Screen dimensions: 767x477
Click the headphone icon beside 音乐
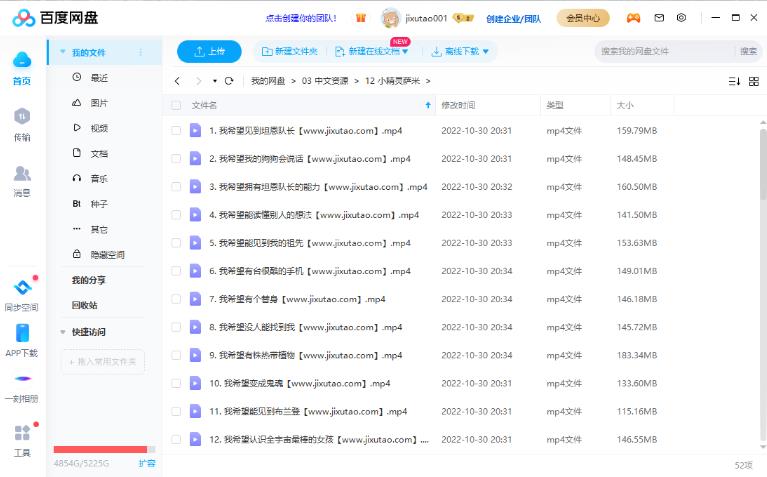pos(77,178)
